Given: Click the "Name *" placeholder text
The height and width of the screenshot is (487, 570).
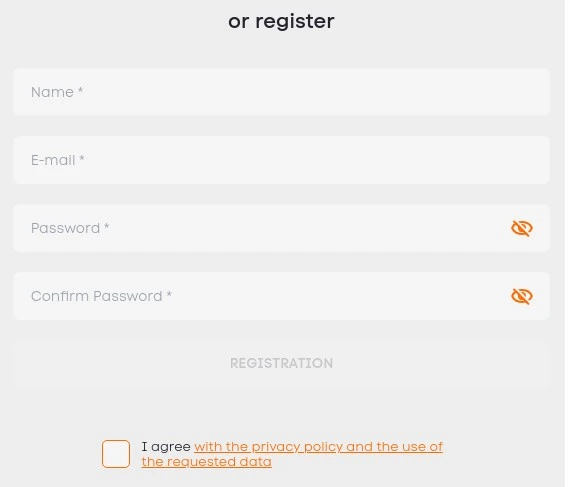Looking at the screenshot, I should click(x=57, y=92).
